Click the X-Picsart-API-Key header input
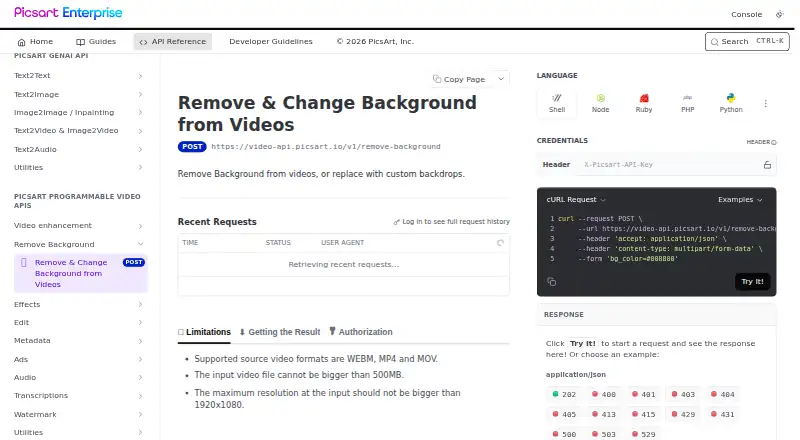 pos(668,165)
